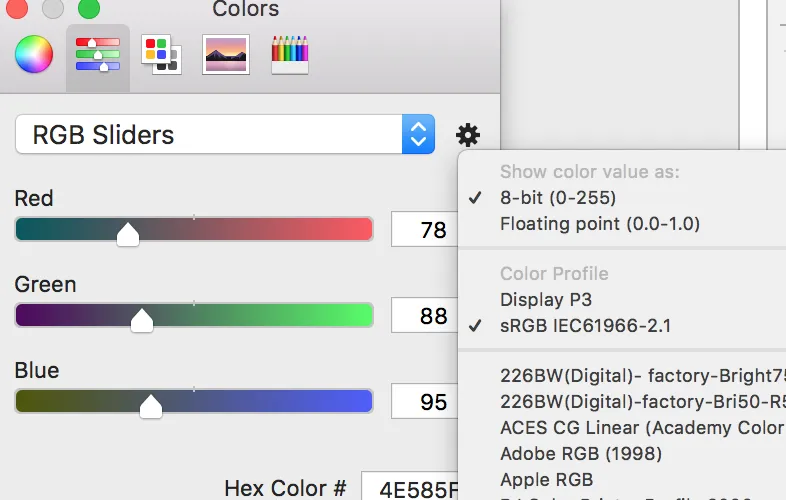Select the color wheel picker icon

tap(33, 54)
